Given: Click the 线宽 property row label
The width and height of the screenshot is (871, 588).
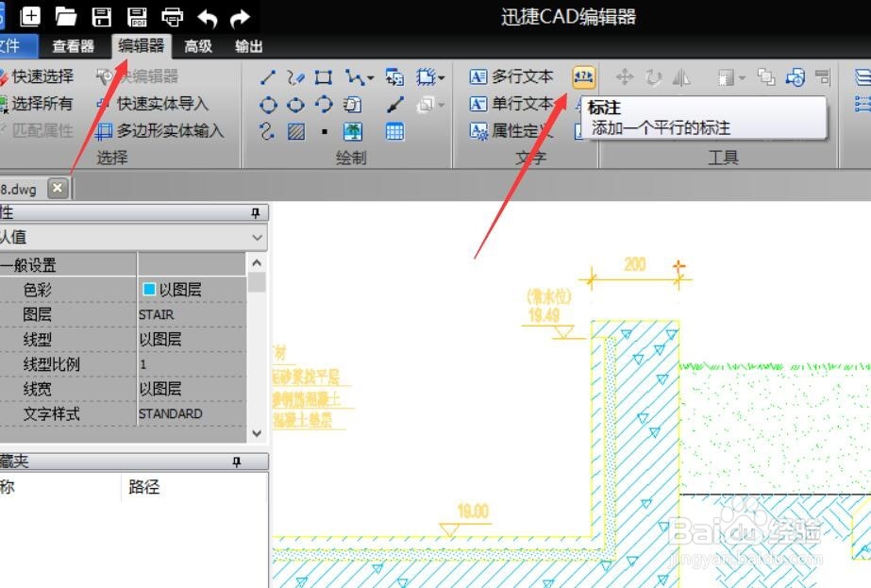Looking at the screenshot, I should point(37,389).
